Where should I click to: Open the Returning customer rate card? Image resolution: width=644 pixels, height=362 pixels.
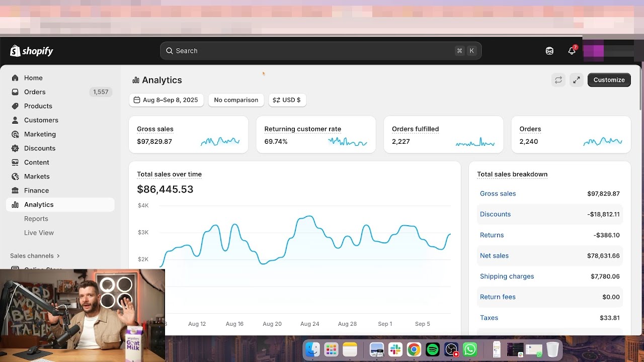[316, 135]
